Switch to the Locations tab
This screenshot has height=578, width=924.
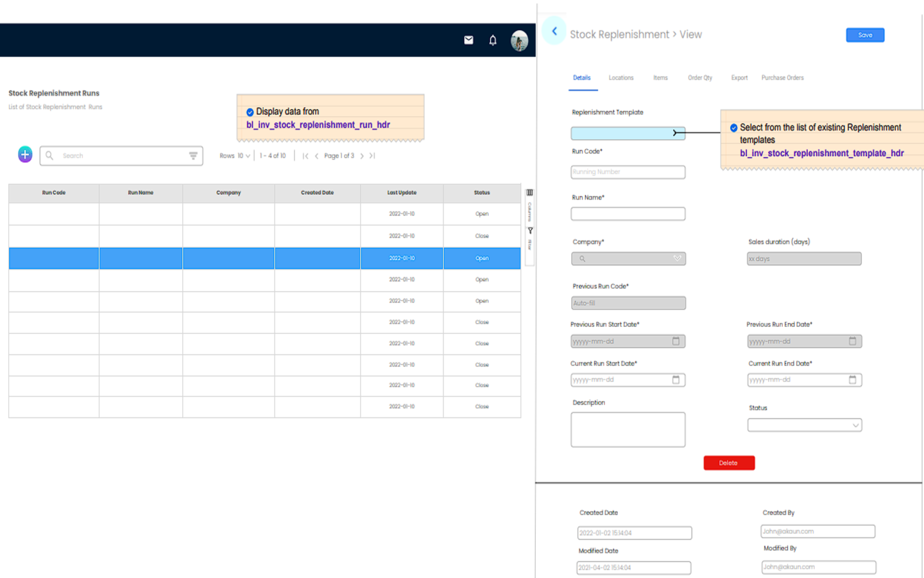pos(621,78)
